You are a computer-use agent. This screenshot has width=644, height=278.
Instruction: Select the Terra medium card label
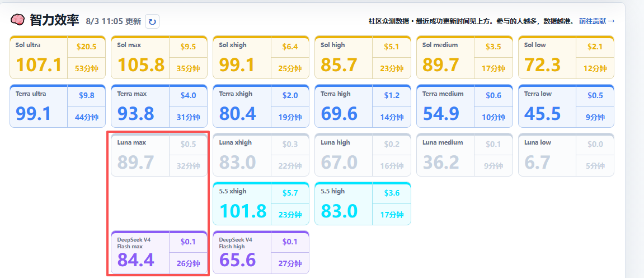click(443, 94)
